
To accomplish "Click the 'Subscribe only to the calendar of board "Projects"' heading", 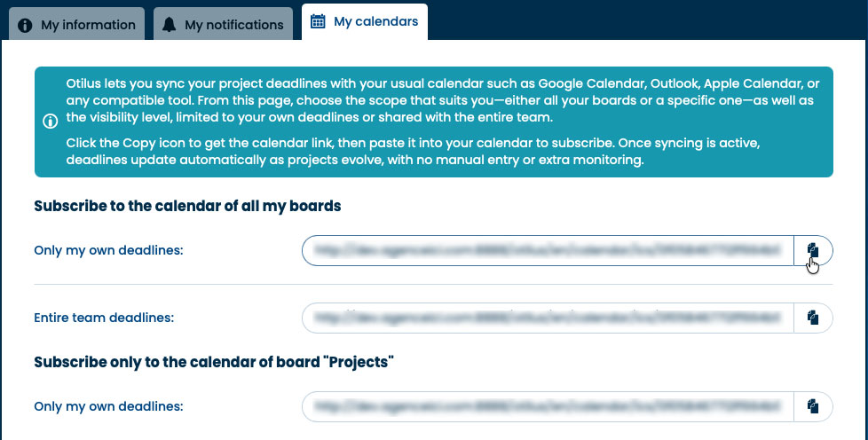I will point(213,362).
